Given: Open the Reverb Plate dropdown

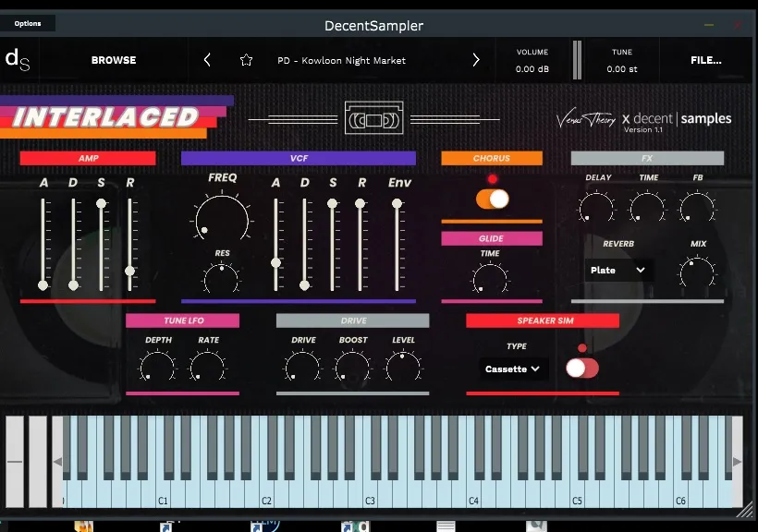Looking at the screenshot, I should pyautogui.click(x=618, y=270).
